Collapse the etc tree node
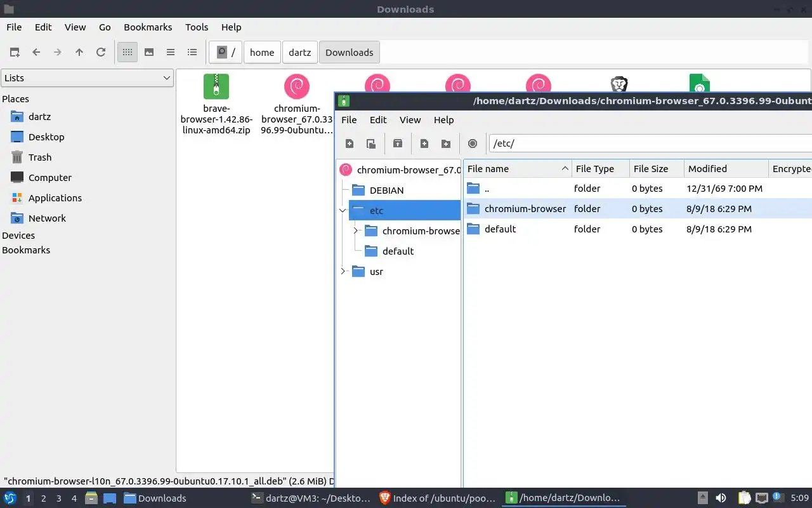The width and height of the screenshot is (812, 508). (343, 210)
